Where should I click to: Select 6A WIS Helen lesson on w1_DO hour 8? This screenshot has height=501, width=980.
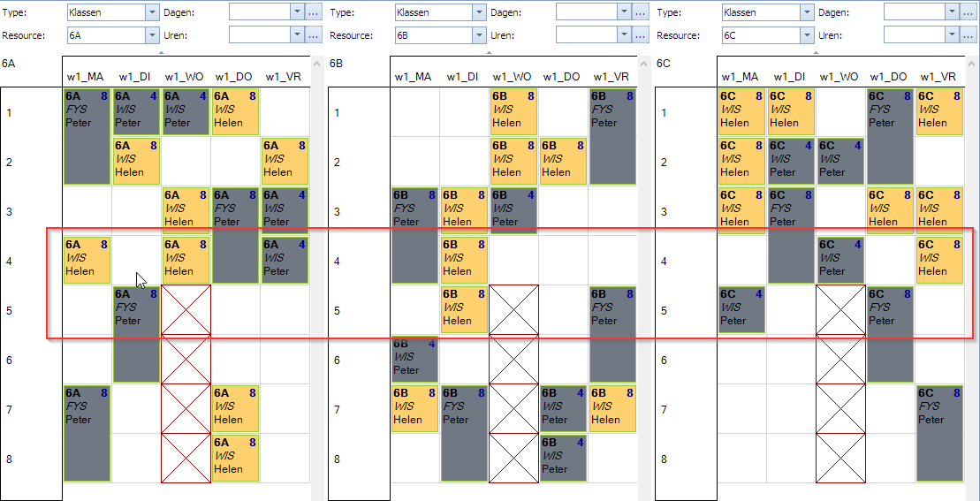tap(235, 458)
